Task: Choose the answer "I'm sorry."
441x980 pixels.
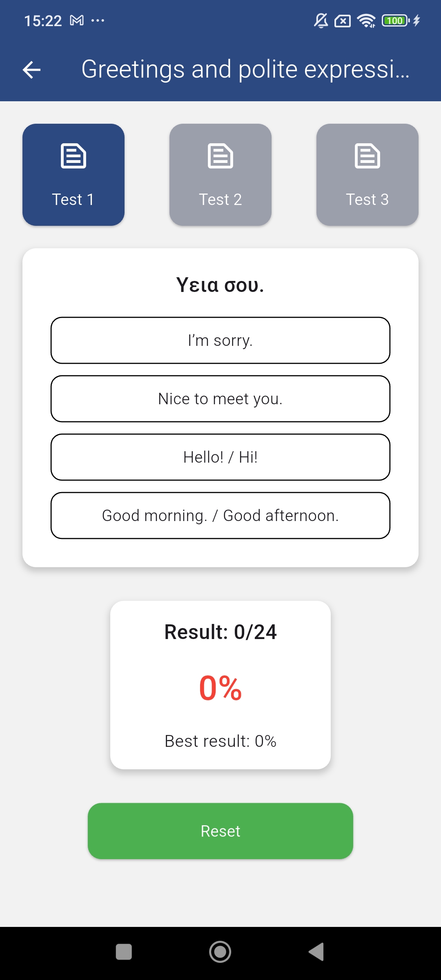Action: 220,341
